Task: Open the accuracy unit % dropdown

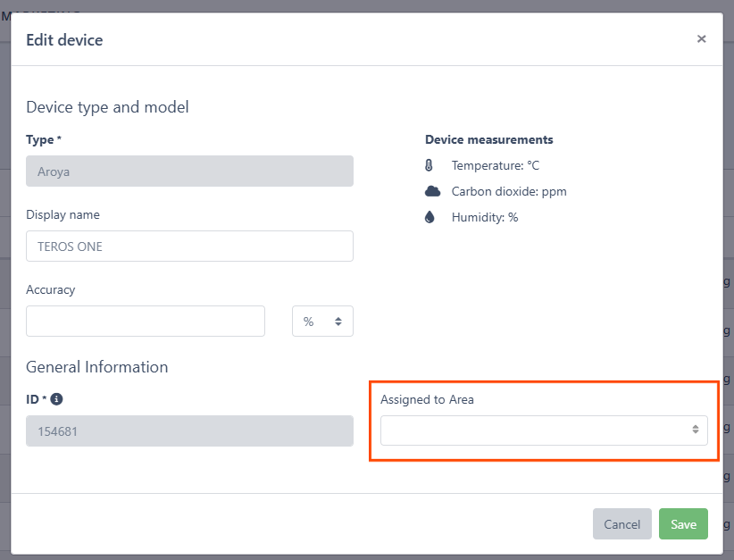Action: coord(322,322)
